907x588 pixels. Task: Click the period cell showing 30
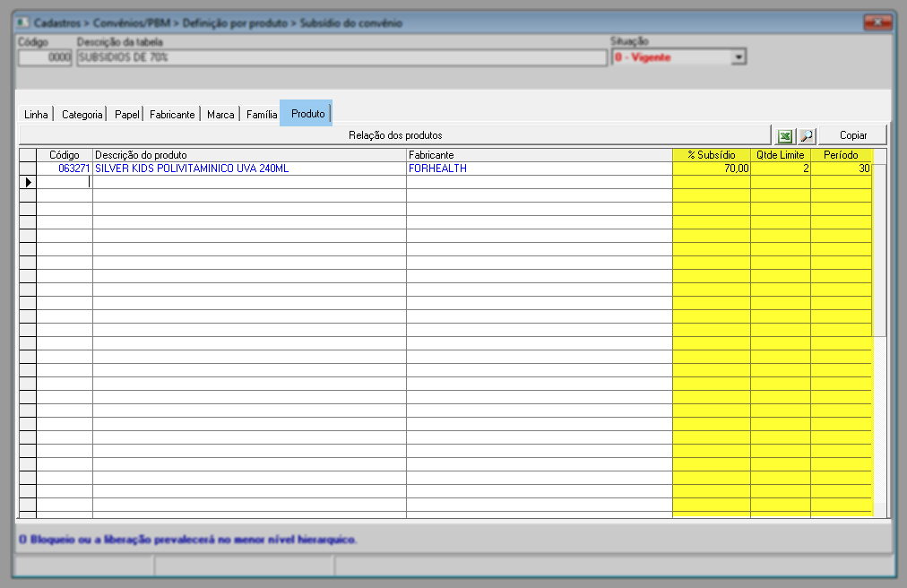pos(841,169)
